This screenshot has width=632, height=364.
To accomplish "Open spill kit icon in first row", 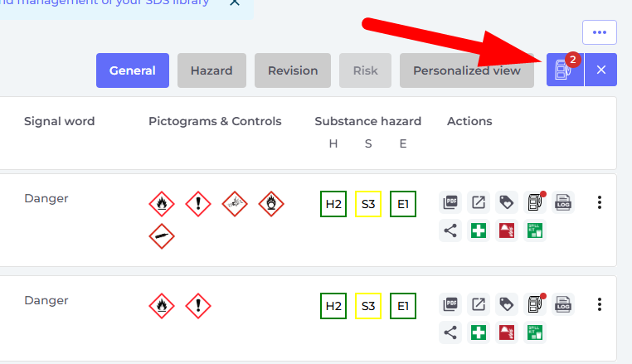I will click(535, 231).
